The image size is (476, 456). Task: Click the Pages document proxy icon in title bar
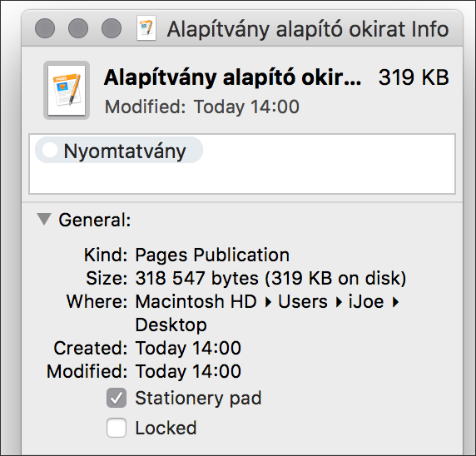tap(146, 28)
